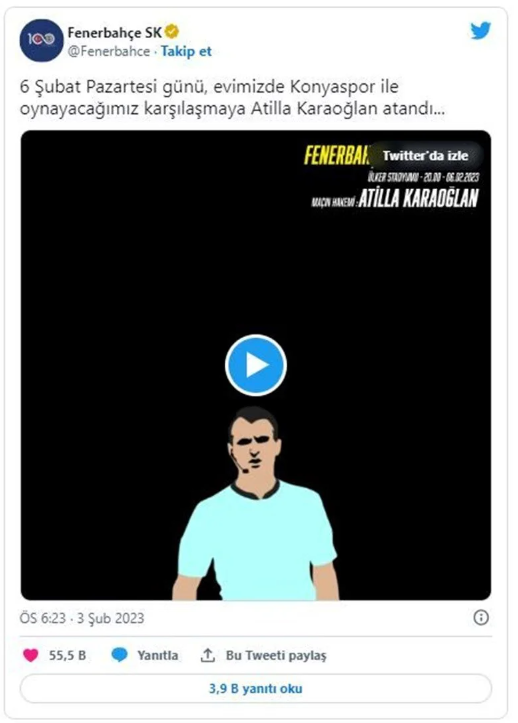518x723 pixels.
Task: Click the gold verified badge
Action: tap(172, 32)
